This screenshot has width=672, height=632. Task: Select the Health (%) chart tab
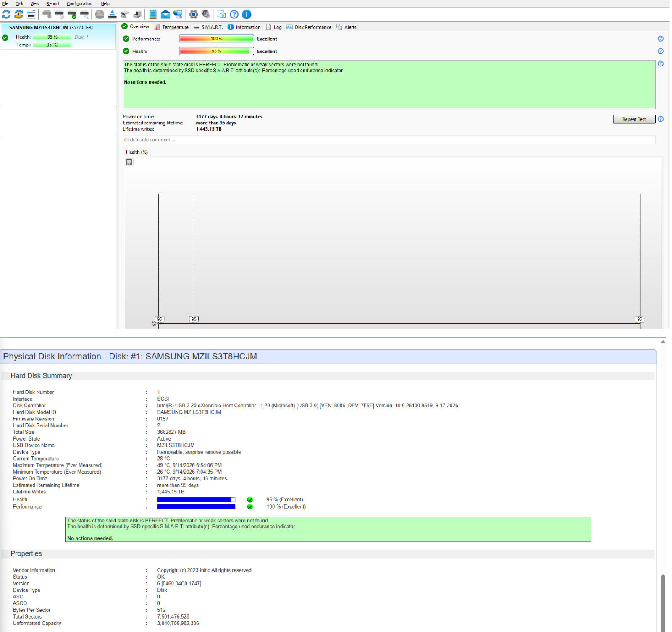[x=137, y=152]
